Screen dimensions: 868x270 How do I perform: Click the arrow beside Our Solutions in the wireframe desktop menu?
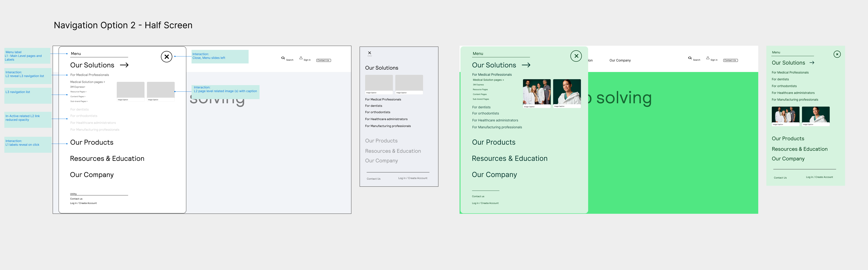(x=124, y=65)
